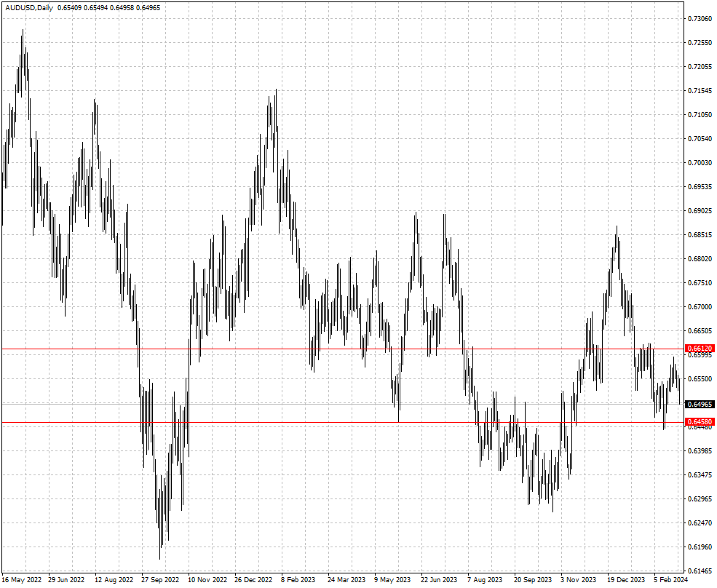Click the 3 Nov 2023 date label

[579, 580]
